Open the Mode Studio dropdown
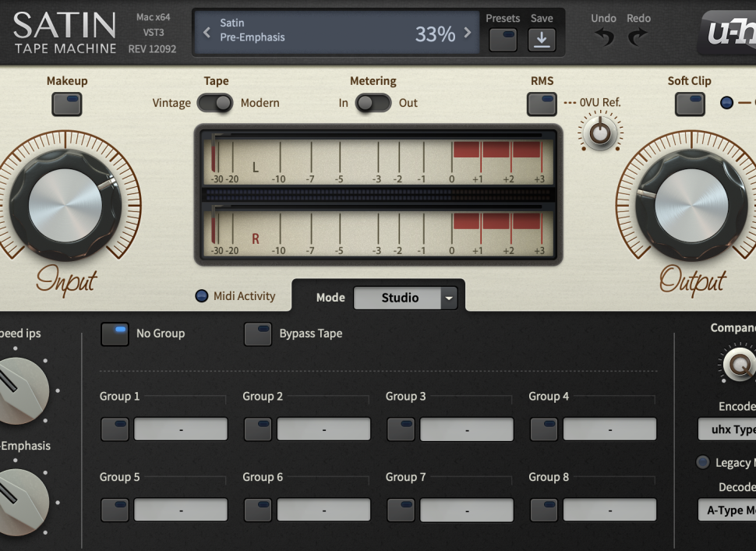756x551 pixels. pyautogui.click(x=405, y=298)
